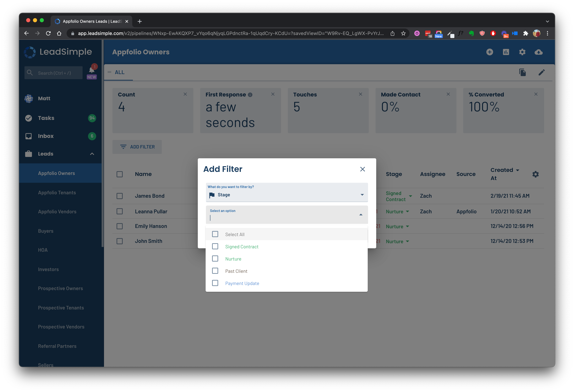Check the Signed Contract option
This screenshot has height=392, width=574.
click(x=215, y=246)
